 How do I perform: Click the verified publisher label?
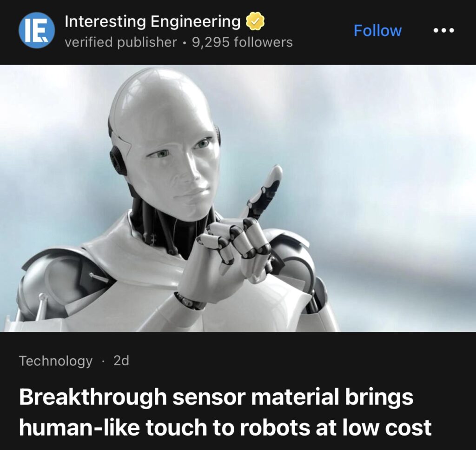pos(121,42)
